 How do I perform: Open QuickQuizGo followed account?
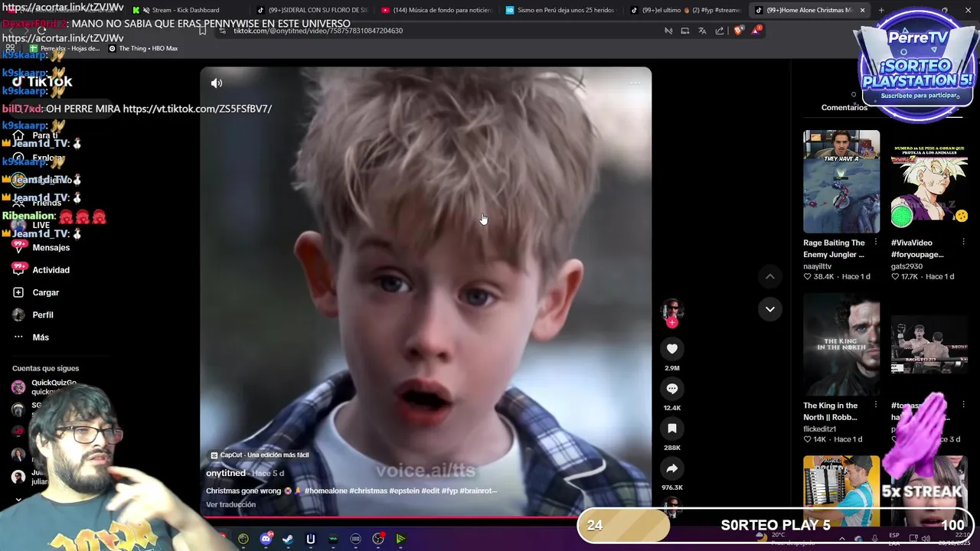pos(44,386)
